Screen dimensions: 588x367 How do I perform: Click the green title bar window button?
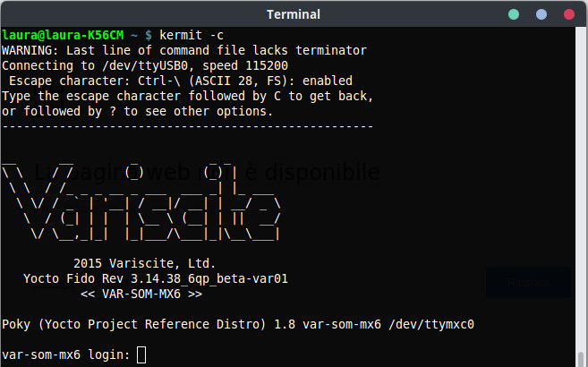click(x=514, y=14)
